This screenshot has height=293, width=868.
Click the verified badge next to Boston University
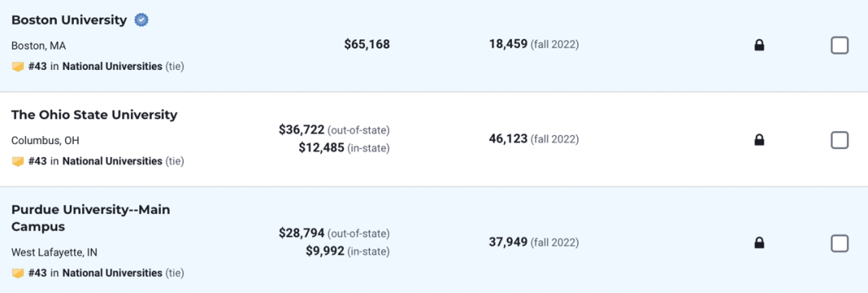pos(141,21)
